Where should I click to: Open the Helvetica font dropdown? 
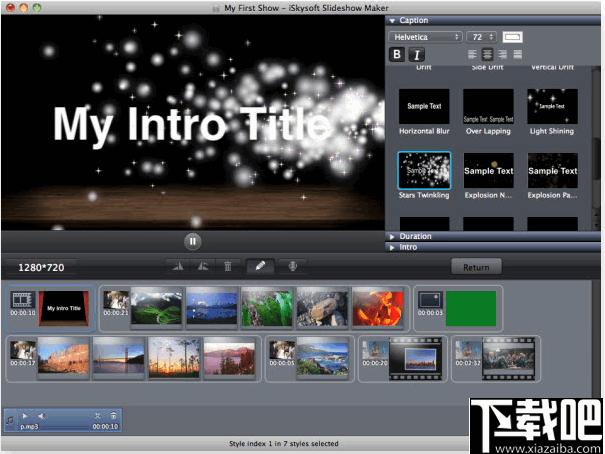426,37
